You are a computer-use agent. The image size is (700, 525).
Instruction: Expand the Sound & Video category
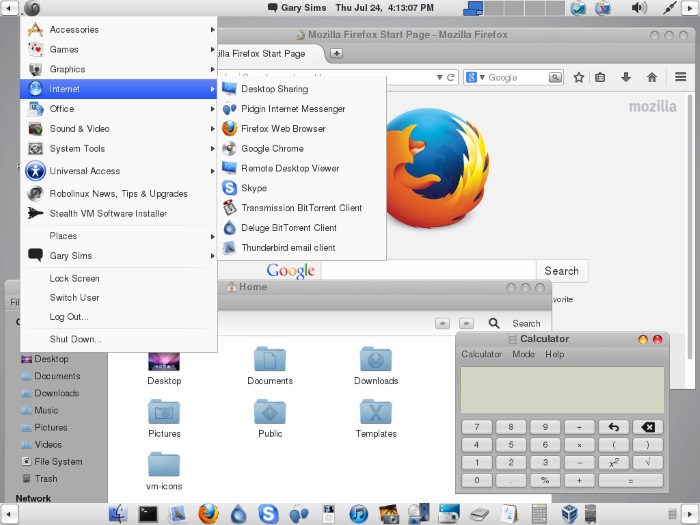pyautogui.click(x=119, y=129)
